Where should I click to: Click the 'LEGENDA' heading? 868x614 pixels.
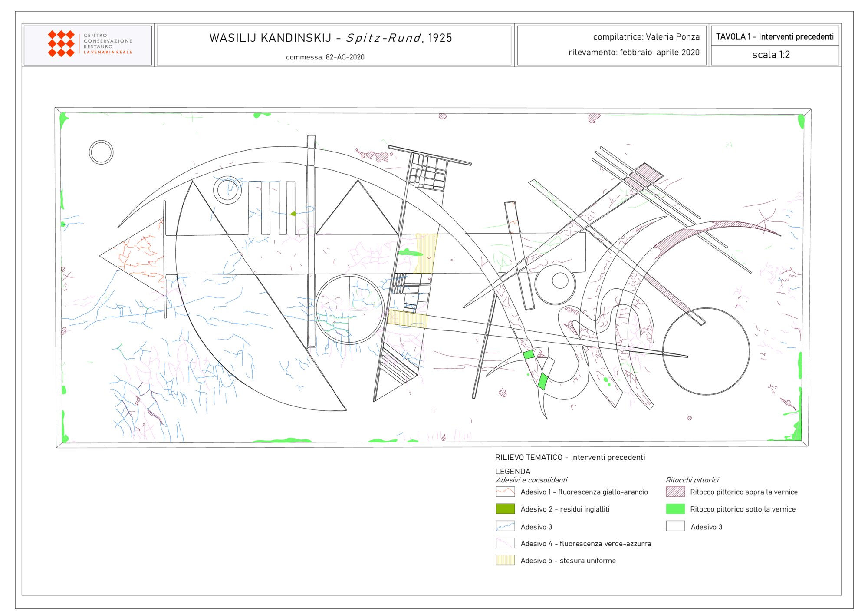tap(513, 471)
